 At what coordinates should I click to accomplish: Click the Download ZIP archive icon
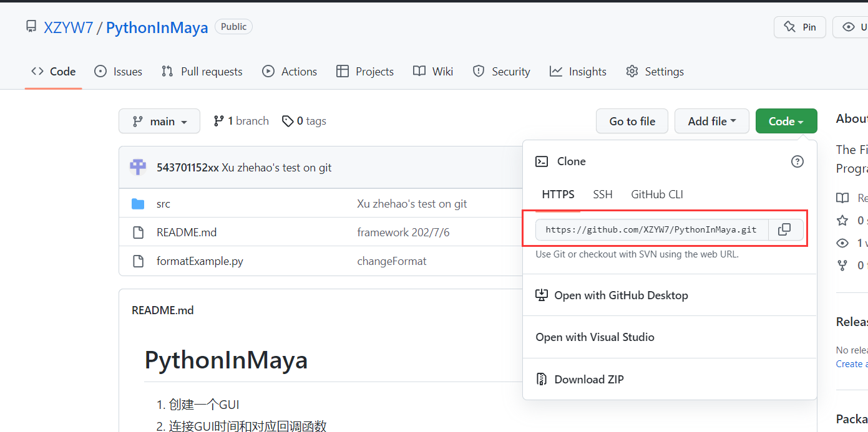point(542,379)
